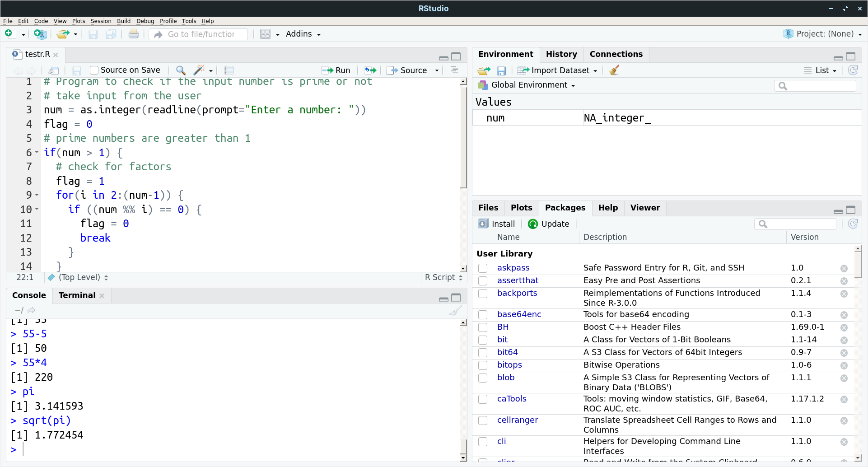The image size is (868, 467).
Task: Click the Run button in editor
Action: click(x=336, y=70)
